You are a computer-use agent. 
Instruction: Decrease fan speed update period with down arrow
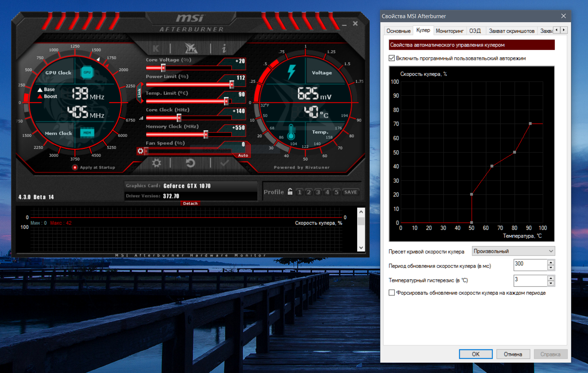[551, 268]
